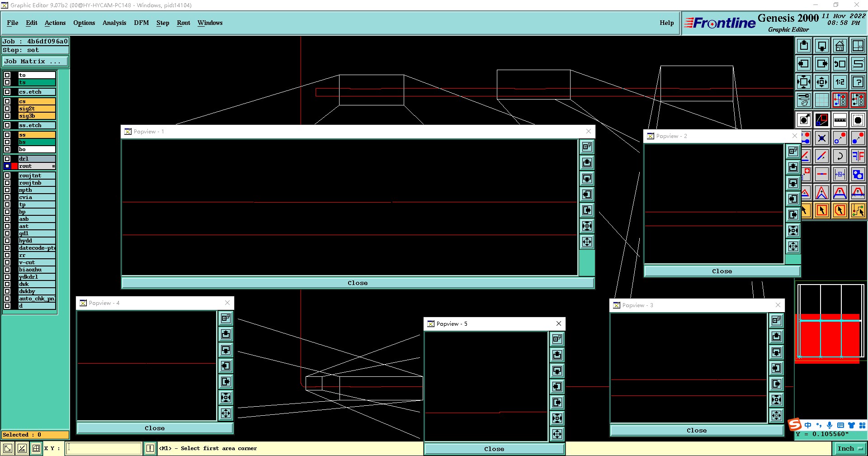Open the File menu
The width and height of the screenshot is (868, 456).
tap(13, 23)
